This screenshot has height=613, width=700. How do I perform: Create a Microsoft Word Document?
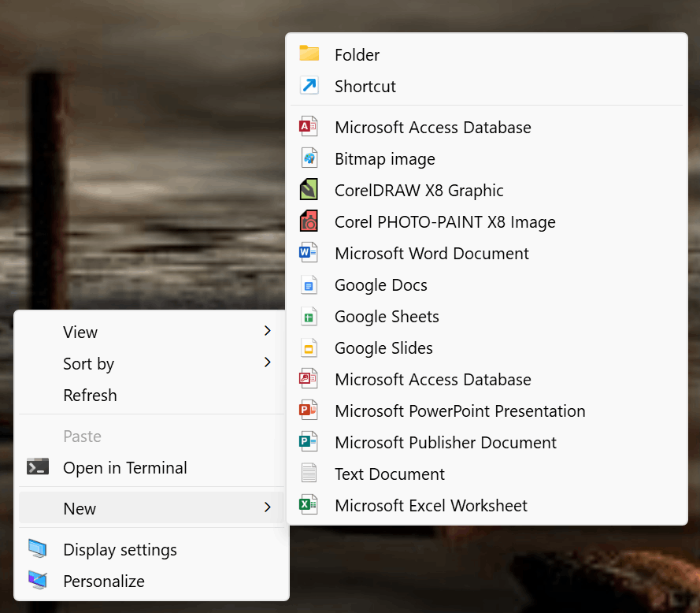pos(487,254)
